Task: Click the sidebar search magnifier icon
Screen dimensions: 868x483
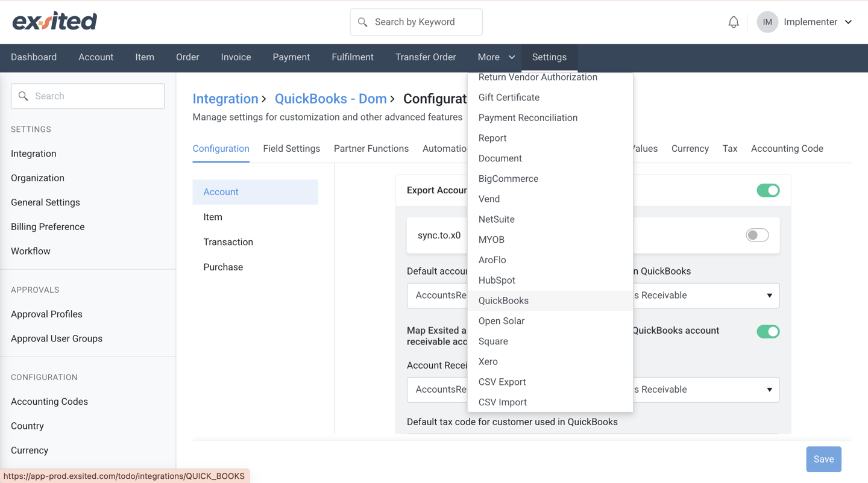Action: 24,96
